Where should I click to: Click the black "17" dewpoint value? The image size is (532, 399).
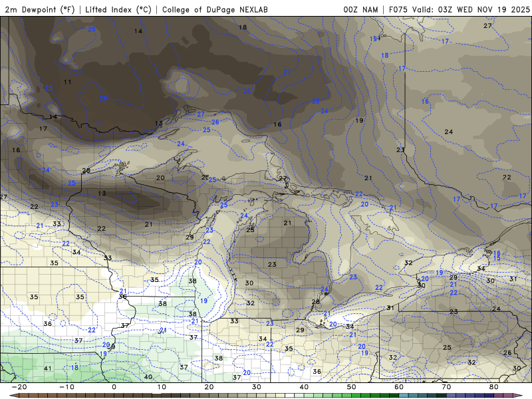pos(43,129)
